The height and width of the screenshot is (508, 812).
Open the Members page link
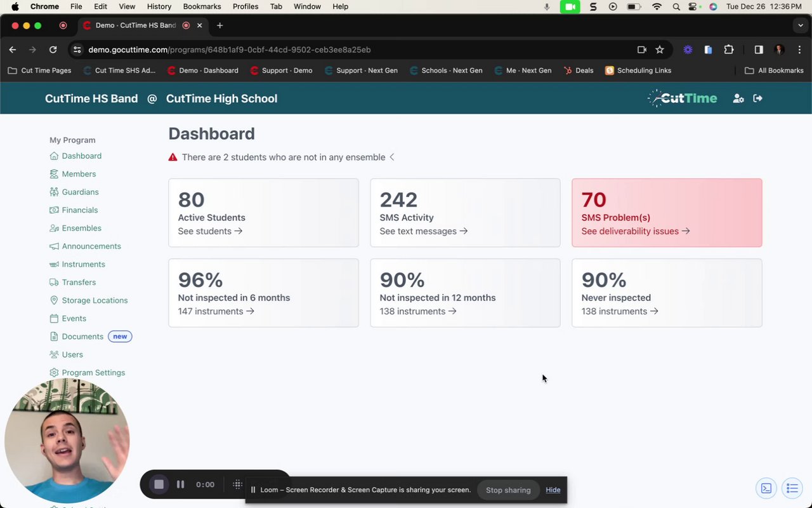click(79, 174)
